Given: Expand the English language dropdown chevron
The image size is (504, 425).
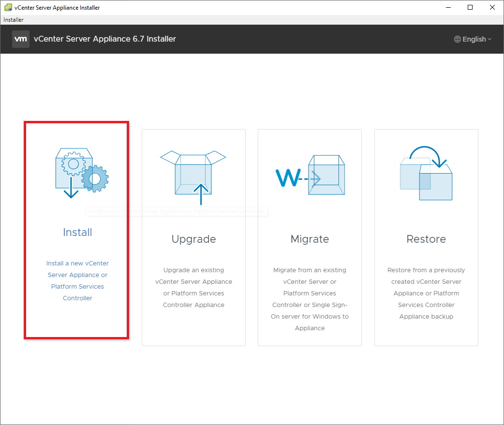Looking at the screenshot, I should pyautogui.click(x=489, y=39).
